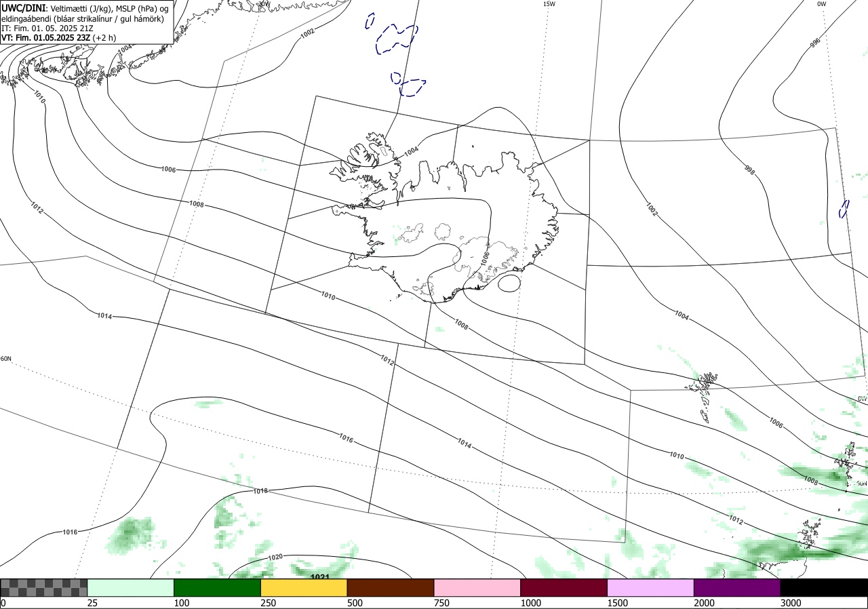Image resolution: width=868 pixels, height=609 pixels.
Task: Click the pink 750–1000 legend swatch
Action: pyautogui.click(x=477, y=587)
